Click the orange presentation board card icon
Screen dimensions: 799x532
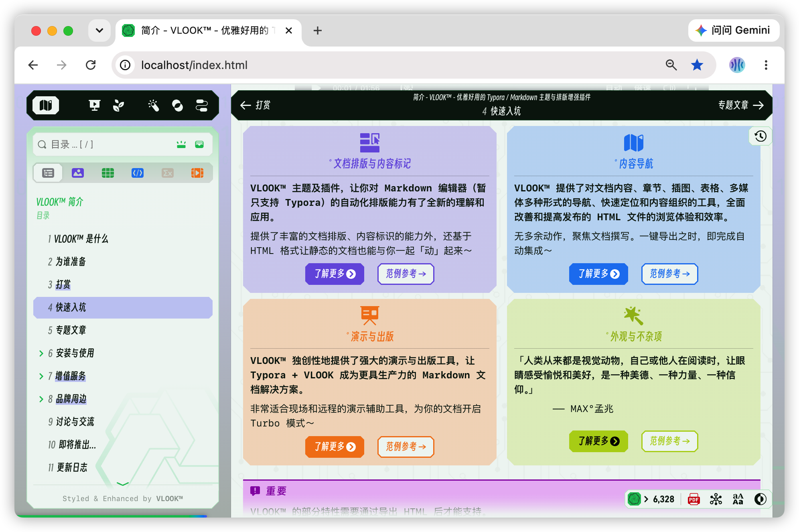pyautogui.click(x=370, y=316)
